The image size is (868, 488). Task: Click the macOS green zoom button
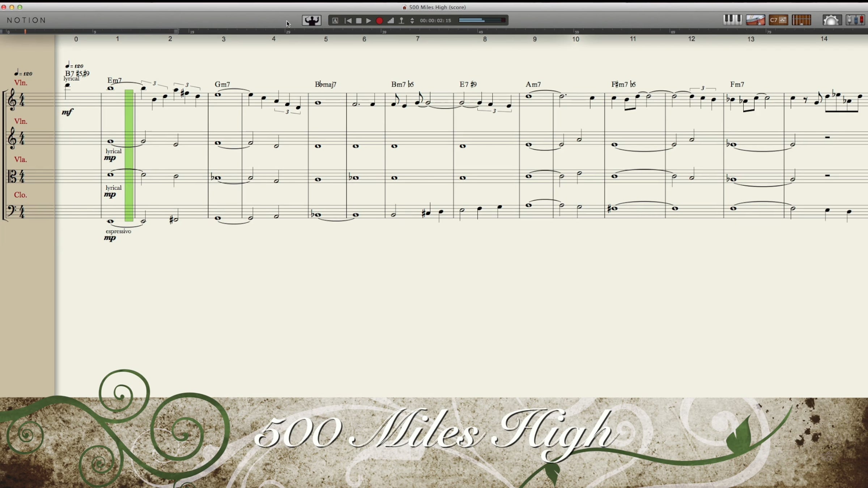20,7
